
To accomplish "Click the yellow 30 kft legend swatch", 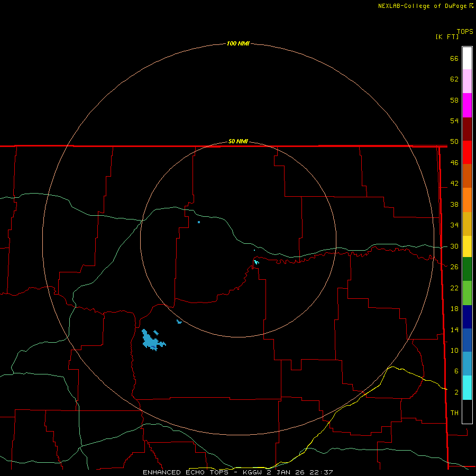I will [467, 247].
